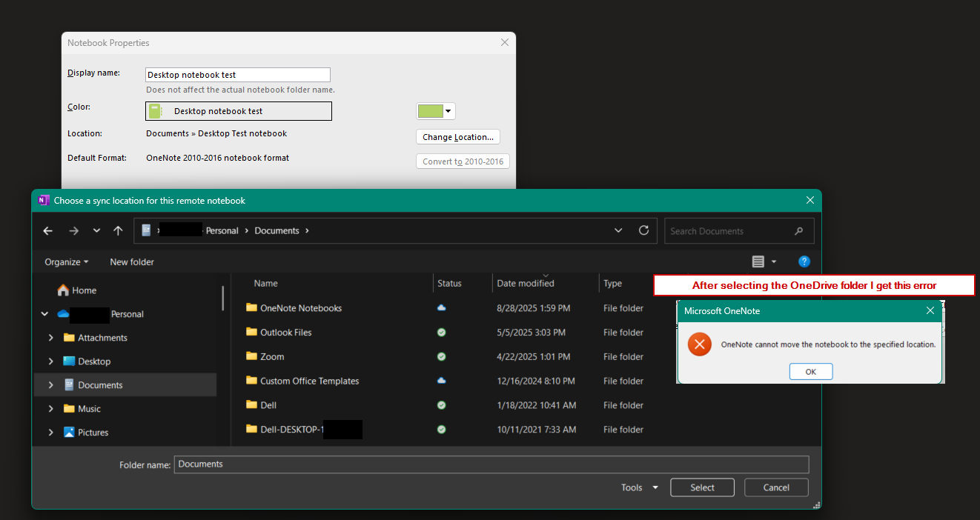Open recent locations chevron beside forward arrow
This screenshot has height=520, width=980.
click(96, 231)
